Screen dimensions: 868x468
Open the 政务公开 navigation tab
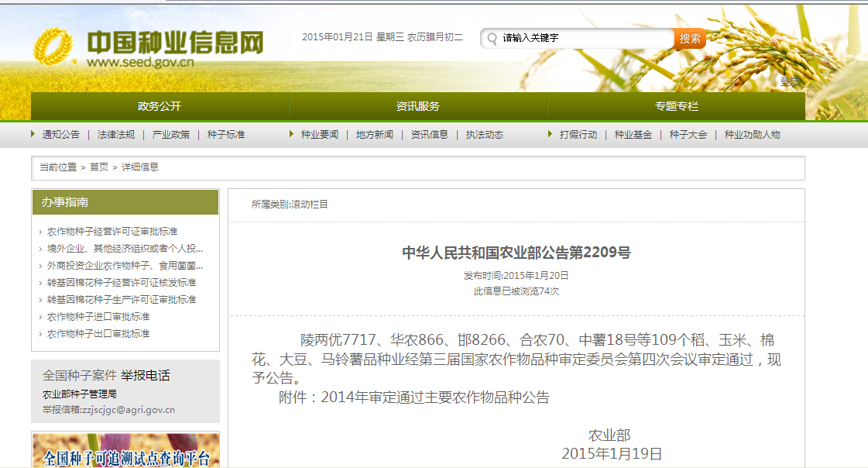click(160, 106)
